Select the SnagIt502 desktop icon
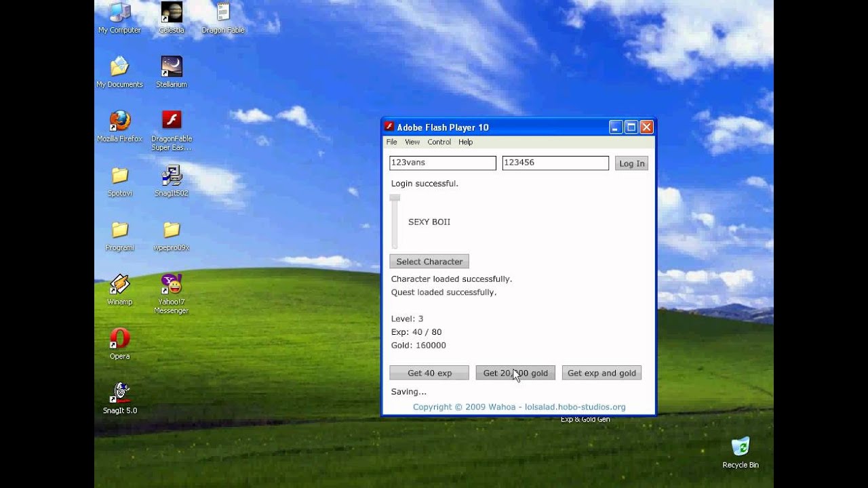 click(x=172, y=176)
